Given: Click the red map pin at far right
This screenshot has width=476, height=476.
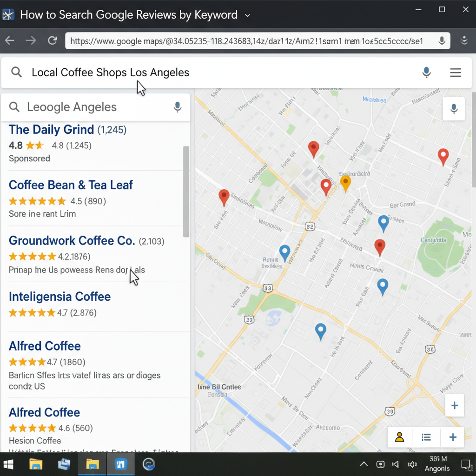Looking at the screenshot, I should (443, 157).
